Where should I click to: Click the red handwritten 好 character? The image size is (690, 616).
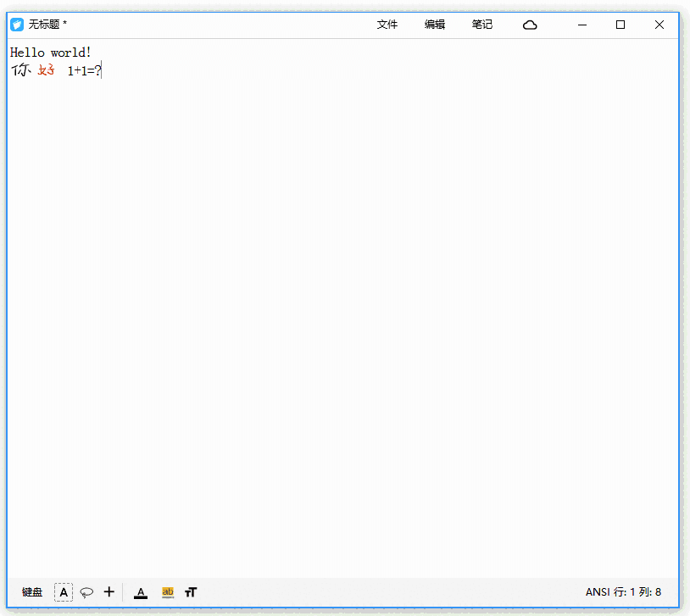(x=47, y=69)
